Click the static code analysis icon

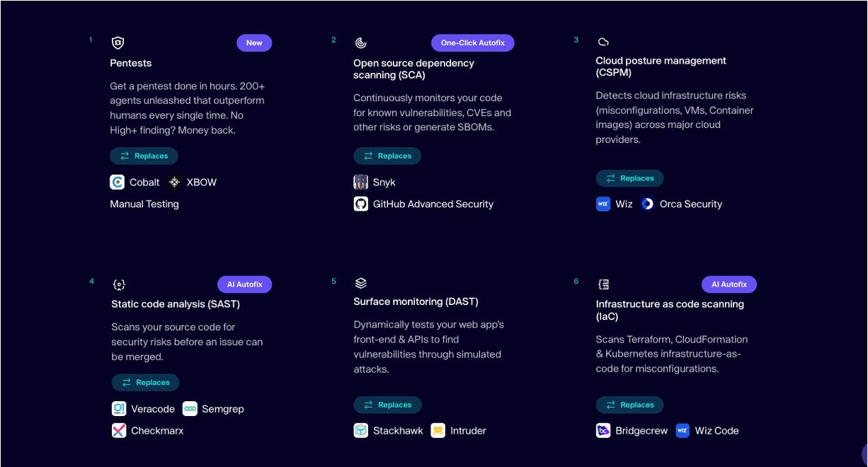(x=119, y=284)
